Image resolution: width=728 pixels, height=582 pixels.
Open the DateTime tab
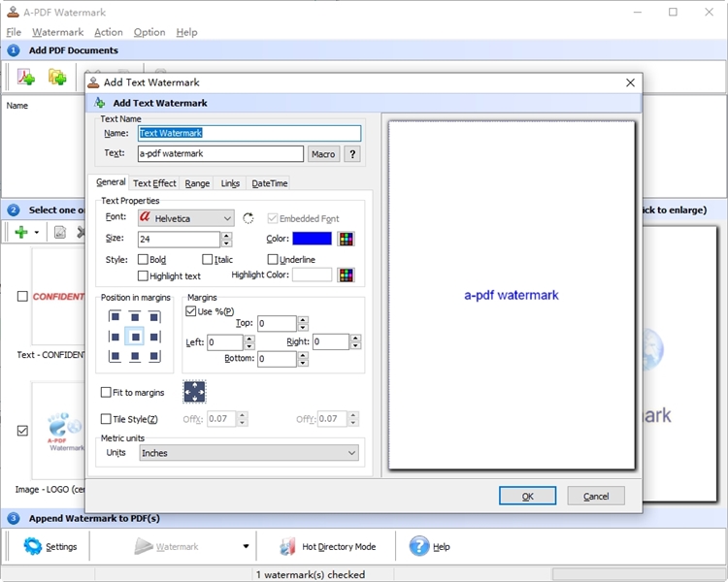click(269, 183)
